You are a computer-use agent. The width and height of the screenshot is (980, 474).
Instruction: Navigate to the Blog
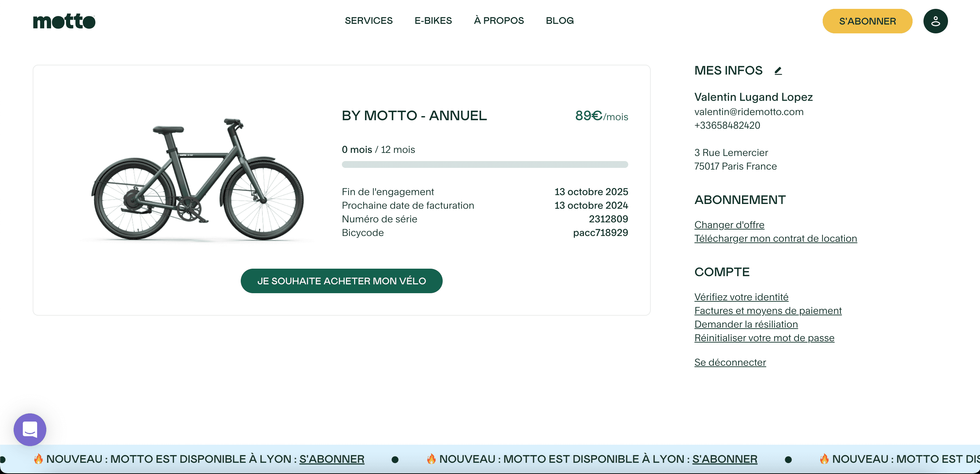[x=559, y=20]
